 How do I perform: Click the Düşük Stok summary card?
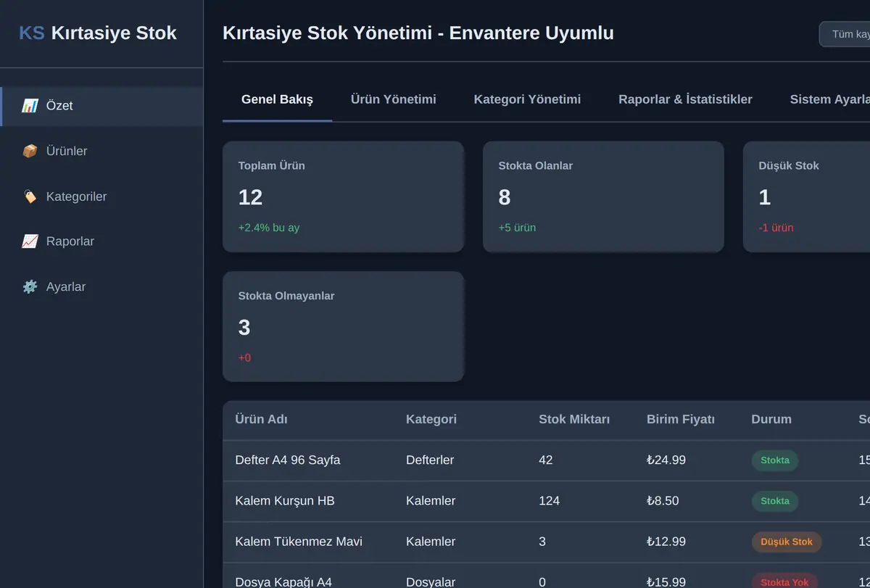point(806,196)
